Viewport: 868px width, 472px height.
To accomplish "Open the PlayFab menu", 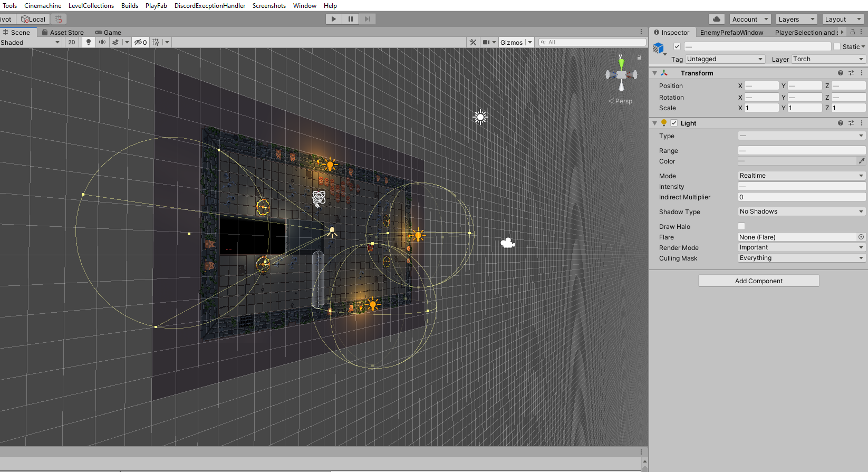I will click(x=156, y=5).
